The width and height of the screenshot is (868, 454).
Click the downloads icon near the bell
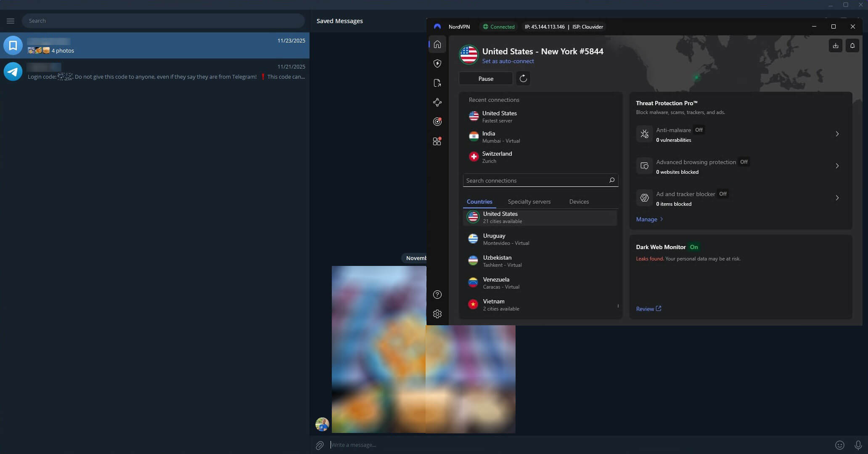tap(836, 45)
